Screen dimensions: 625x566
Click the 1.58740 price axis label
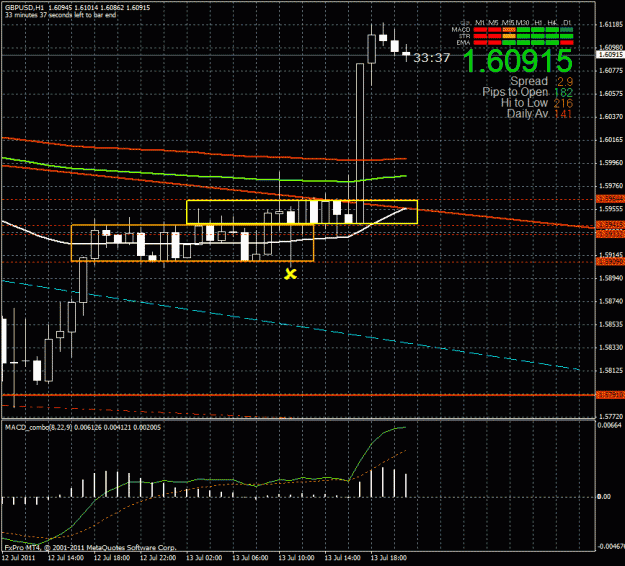(x=611, y=301)
